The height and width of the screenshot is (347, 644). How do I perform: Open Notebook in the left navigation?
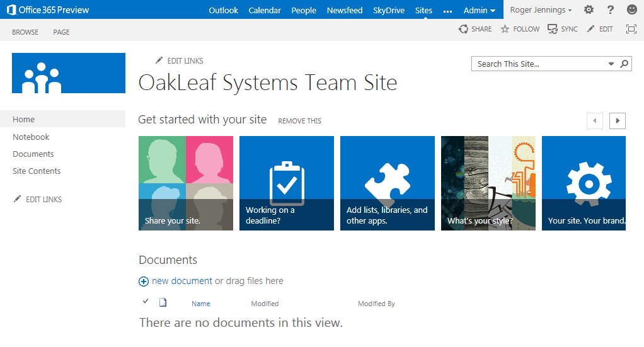tap(31, 137)
